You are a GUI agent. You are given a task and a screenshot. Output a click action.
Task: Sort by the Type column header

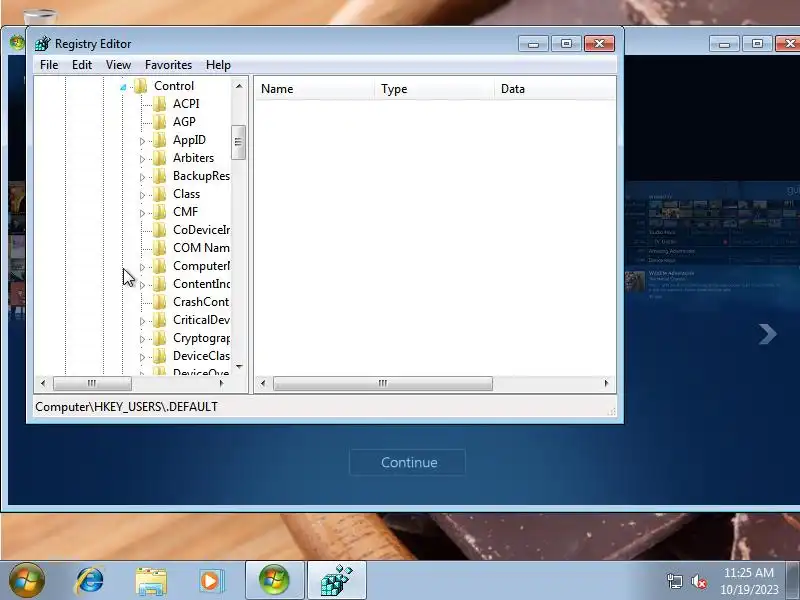click(434, 89)
